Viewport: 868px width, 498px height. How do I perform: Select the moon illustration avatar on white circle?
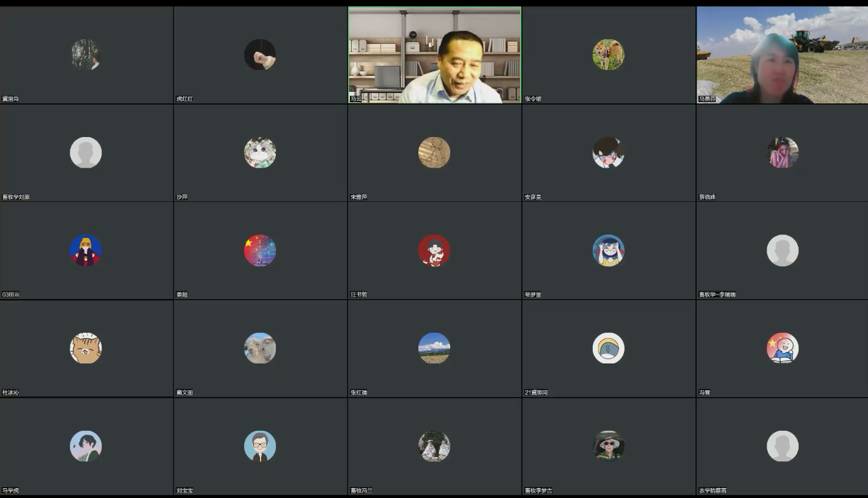click(608, 348)
